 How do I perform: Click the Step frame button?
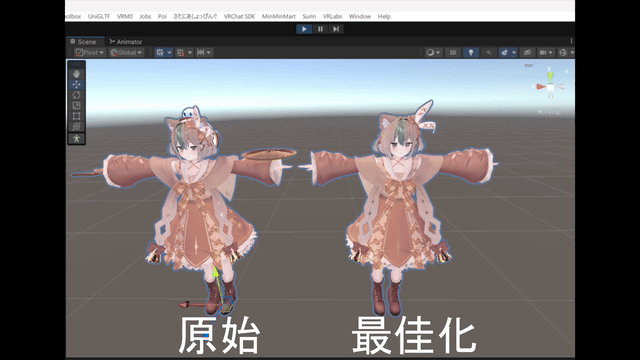point(336,29)
